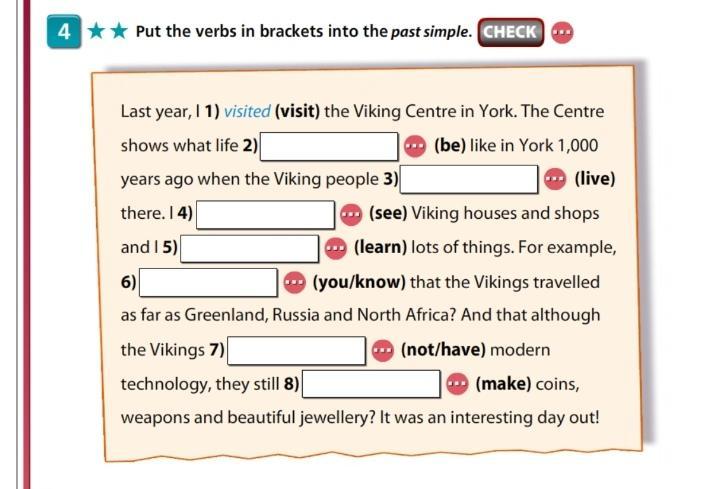Focus answer box 7 for (not/have)
This screenshot has height=489, width=720.
coord(297,351)
